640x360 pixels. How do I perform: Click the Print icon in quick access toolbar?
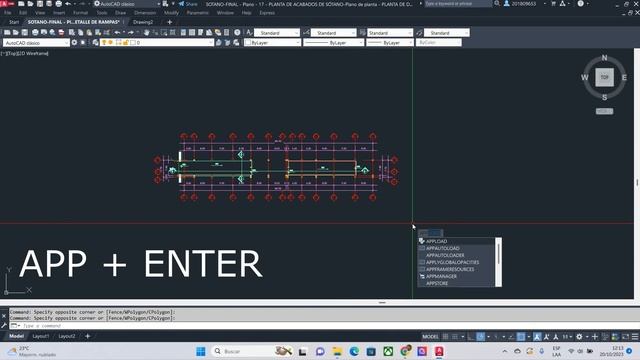pos(59,4)
